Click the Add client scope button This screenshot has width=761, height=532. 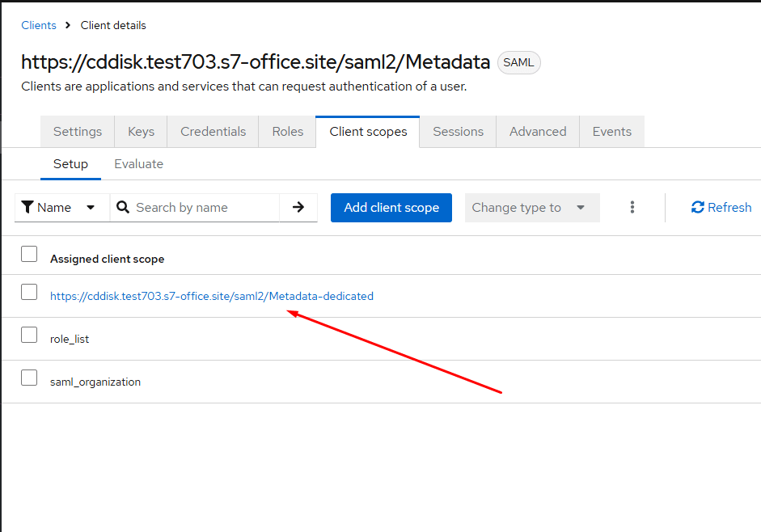point(391,208)
